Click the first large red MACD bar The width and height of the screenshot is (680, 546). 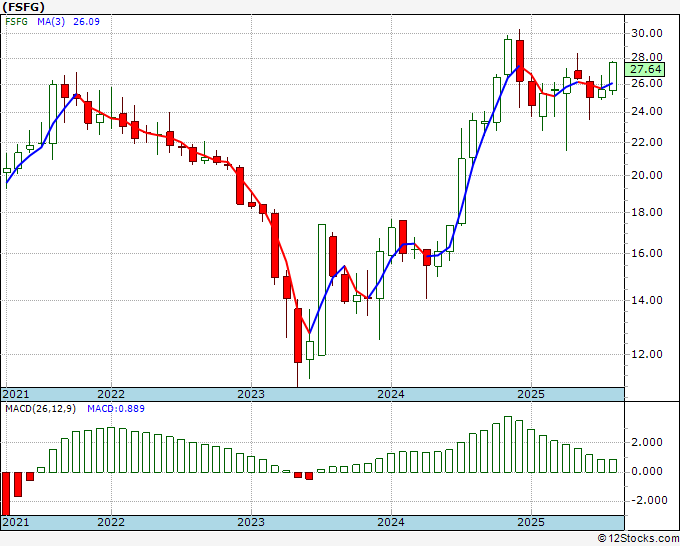[6, 494]
